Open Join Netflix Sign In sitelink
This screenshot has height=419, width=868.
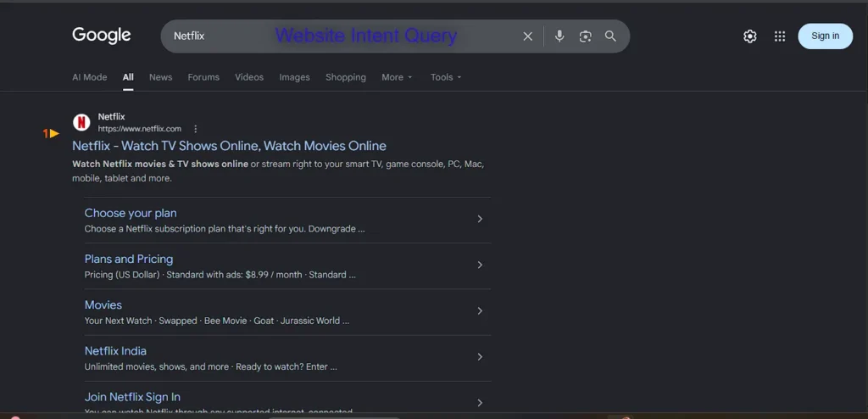[132, 397]
